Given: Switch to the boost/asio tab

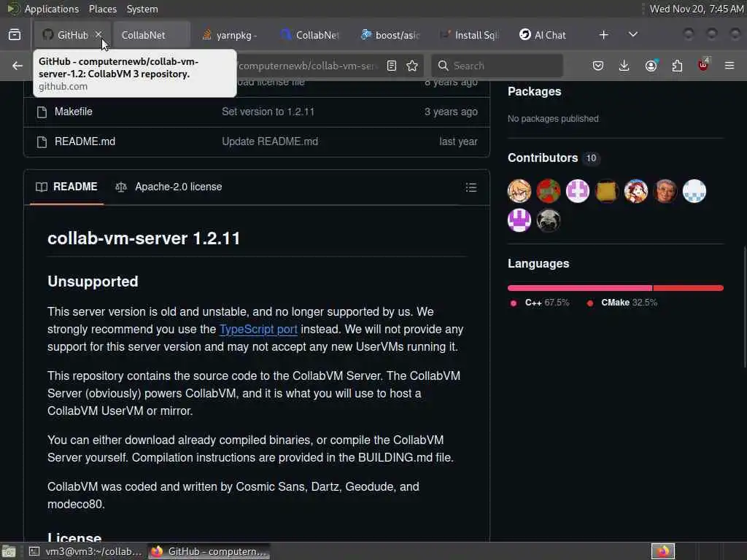Looking at the screenshot, I should click(390, 35).
